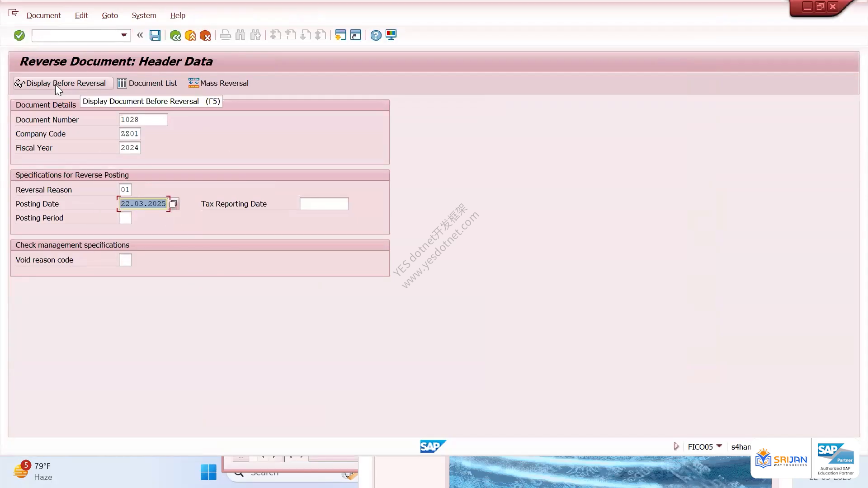Click the Void reason code field

[125, 260]
